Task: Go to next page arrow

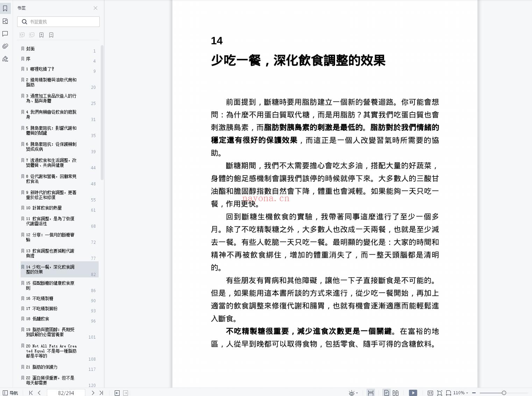Action: (93, 393)
